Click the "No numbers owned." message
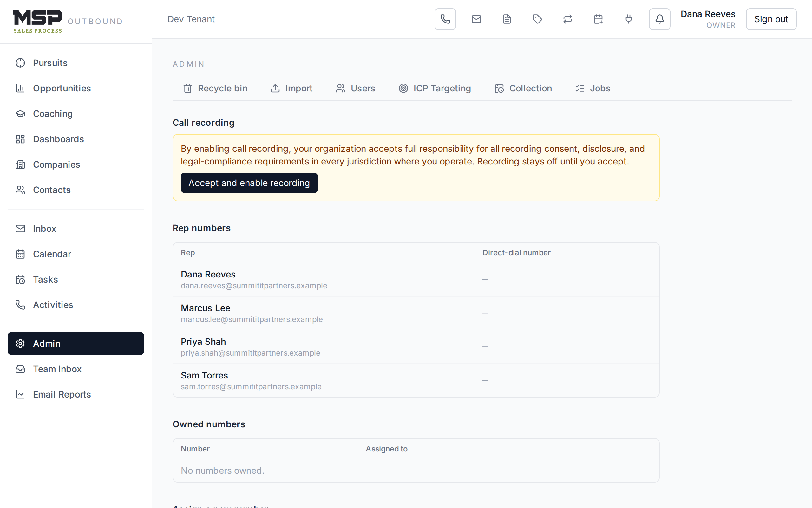 222,471
